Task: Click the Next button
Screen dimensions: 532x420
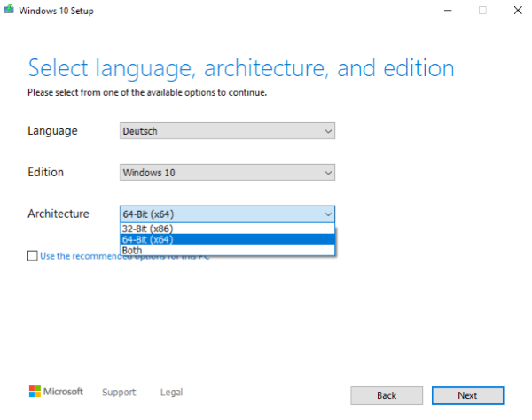Action: click(467, 395)
